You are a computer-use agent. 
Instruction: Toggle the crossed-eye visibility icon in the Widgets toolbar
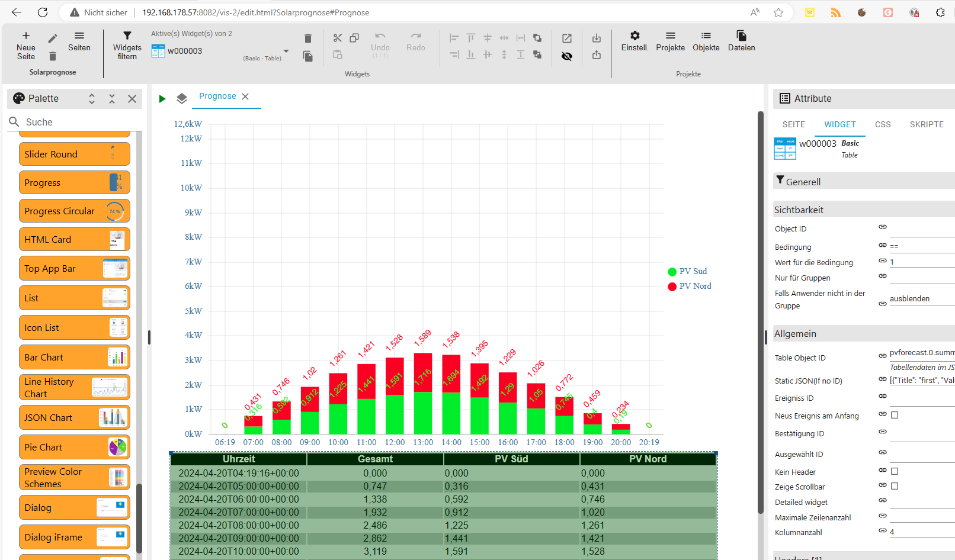point(567,56)
